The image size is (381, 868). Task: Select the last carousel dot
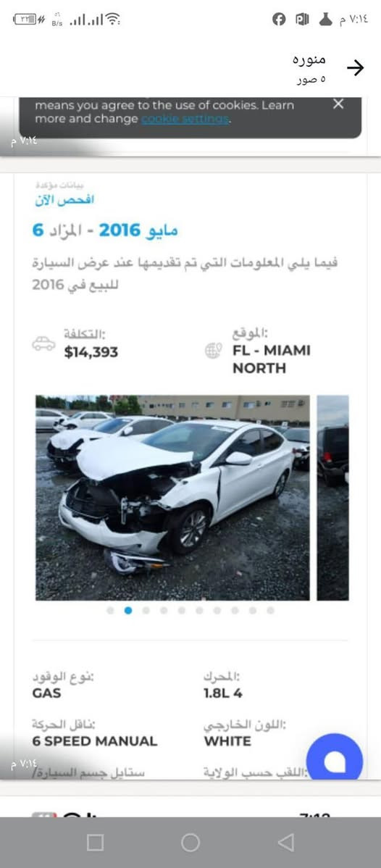[270, 611]
